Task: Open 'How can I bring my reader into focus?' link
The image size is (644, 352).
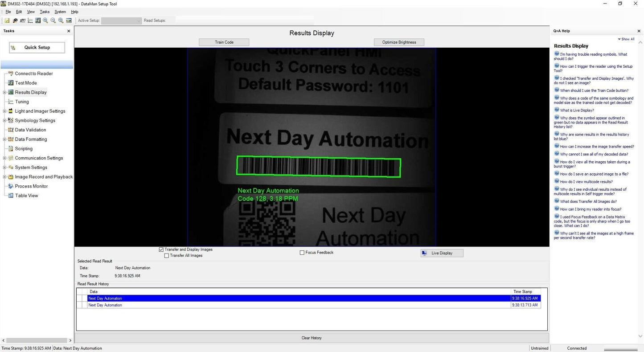Action: pos(591,209)
